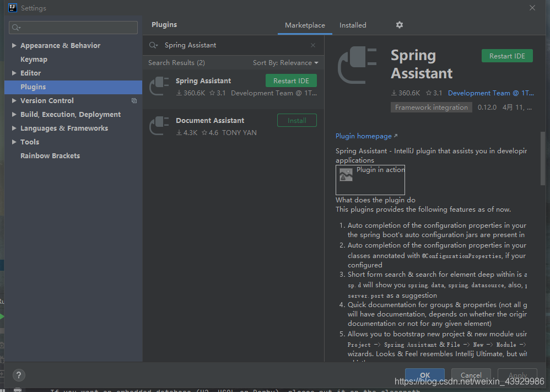Switch to the Marketplace tab
Image resolution: width=550 pixels, height=392 pixels.
click(305, 25)
